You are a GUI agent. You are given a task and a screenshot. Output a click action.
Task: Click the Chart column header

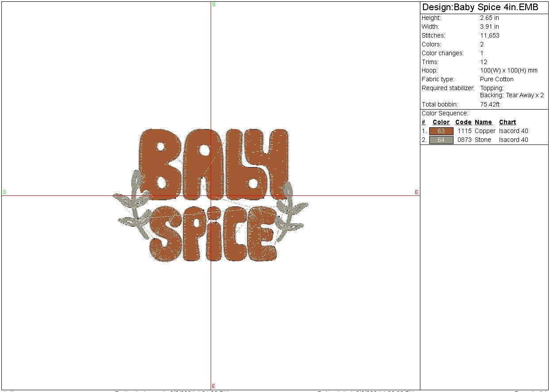click(508, 122)
